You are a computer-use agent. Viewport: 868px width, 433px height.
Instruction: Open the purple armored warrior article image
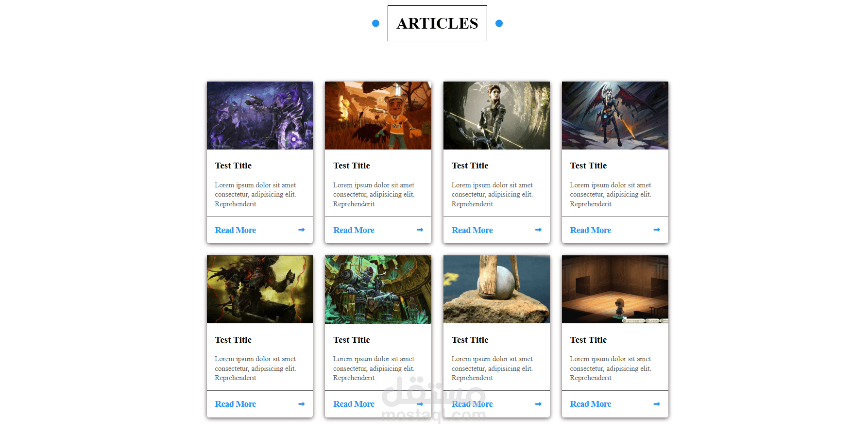click(260, 116)
